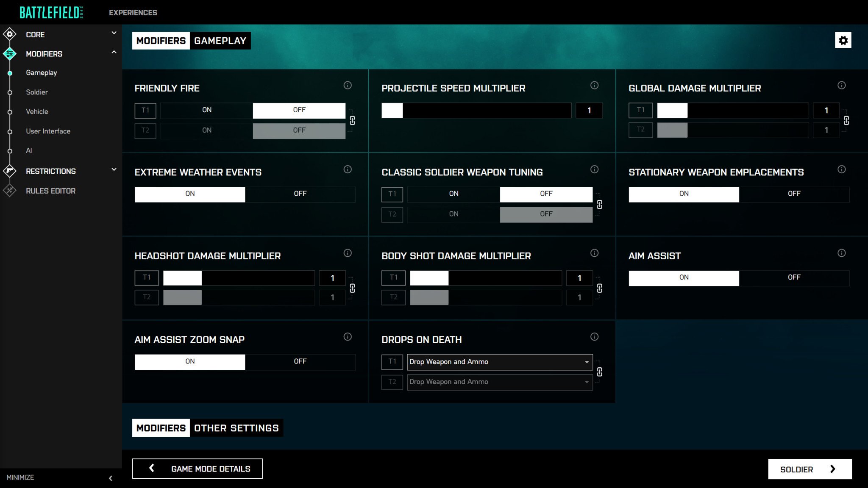Disable Extreme Weather Events
Screen dimensions: 868x488
pos(299,193)
